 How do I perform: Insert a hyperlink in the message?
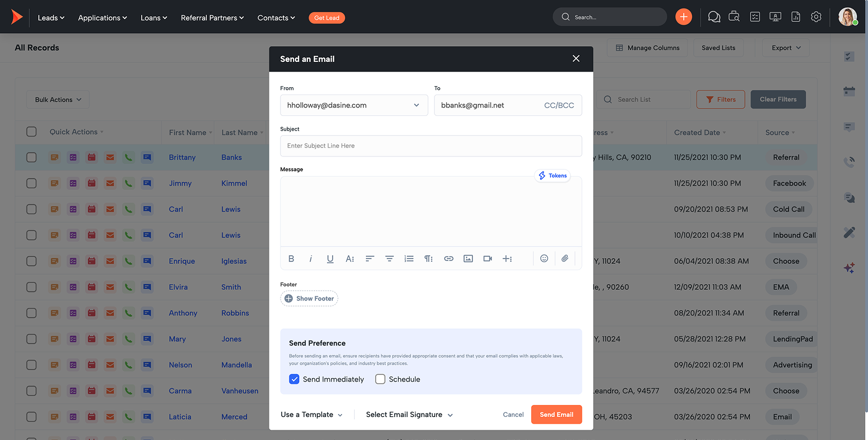point(449,259)
